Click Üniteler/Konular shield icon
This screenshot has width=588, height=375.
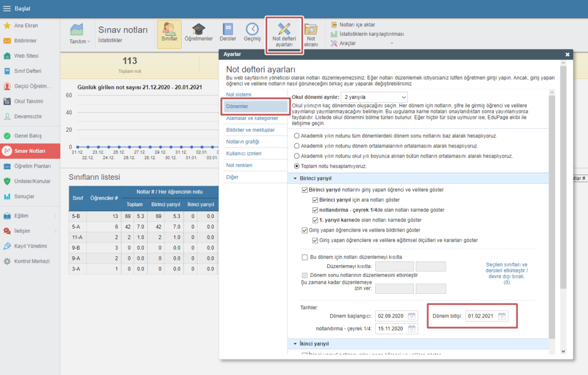pos(6,181)
